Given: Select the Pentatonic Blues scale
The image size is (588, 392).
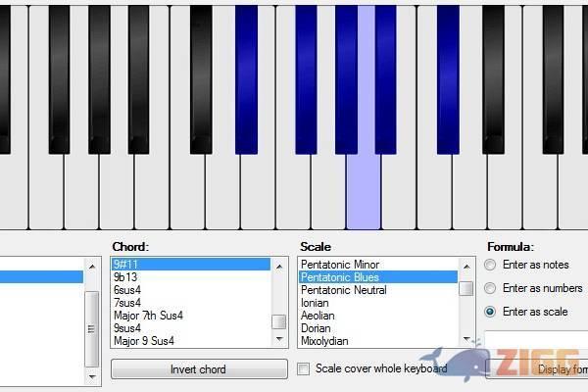Looking at the screenshot, I should (378, 276).
